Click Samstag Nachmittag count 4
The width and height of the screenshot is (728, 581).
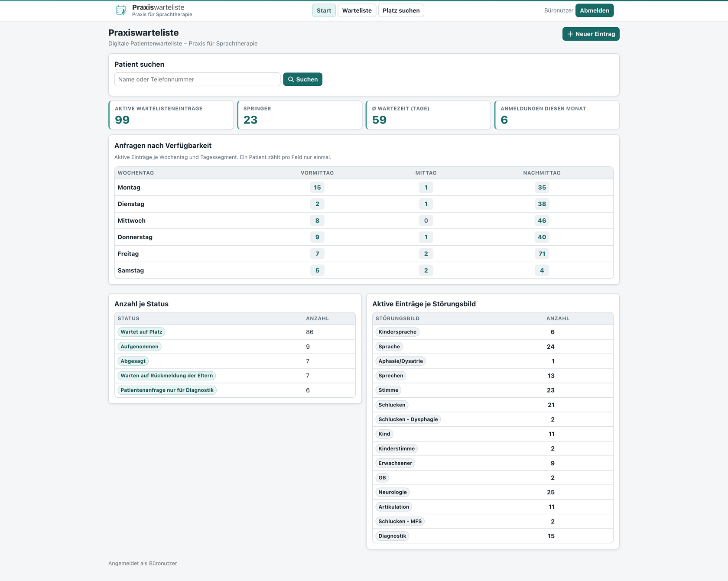[x=542, y=270]
